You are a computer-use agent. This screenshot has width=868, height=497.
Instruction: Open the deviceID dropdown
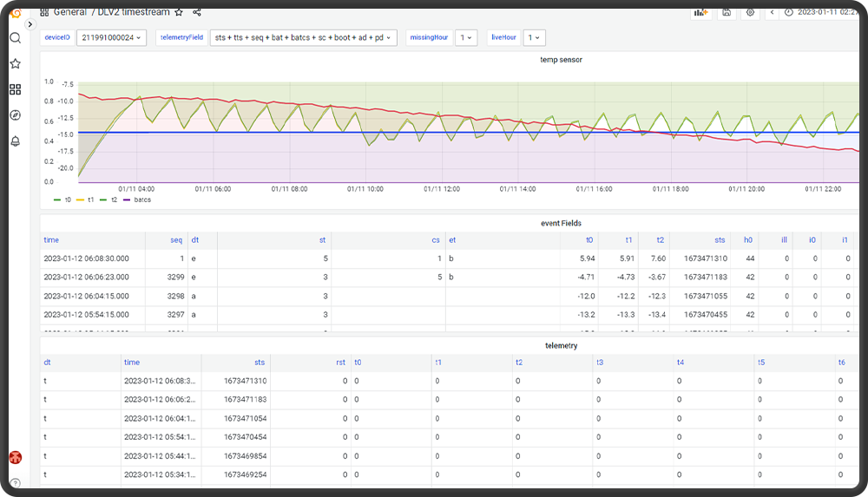coord(112,37)
